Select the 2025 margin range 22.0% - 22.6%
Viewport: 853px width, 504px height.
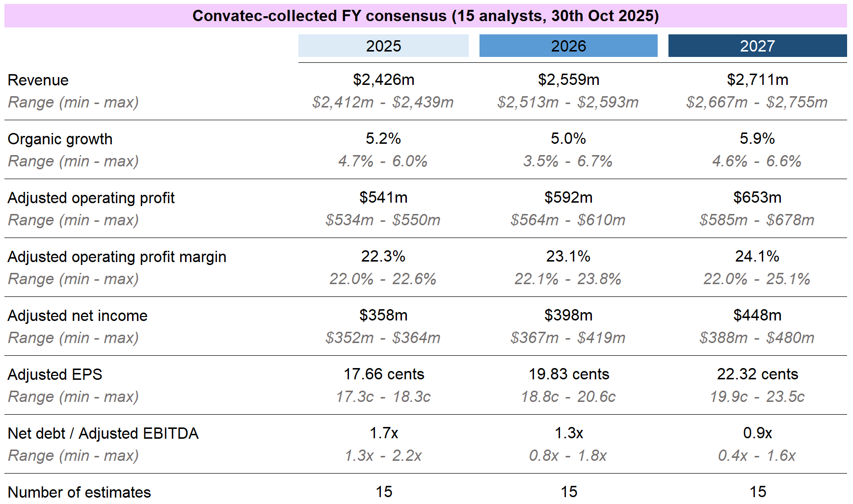click(x=383, y=279)
